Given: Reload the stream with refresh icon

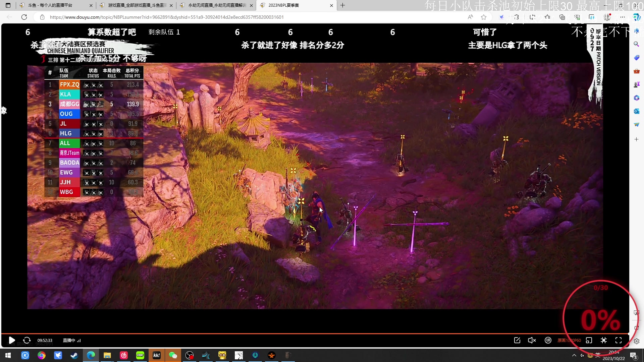Looking at the screenshot, I should click(27, 340).
